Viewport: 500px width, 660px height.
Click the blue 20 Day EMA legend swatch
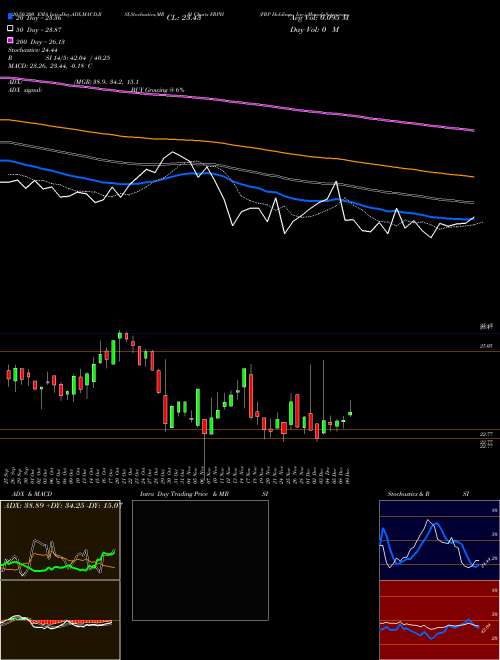11,18
